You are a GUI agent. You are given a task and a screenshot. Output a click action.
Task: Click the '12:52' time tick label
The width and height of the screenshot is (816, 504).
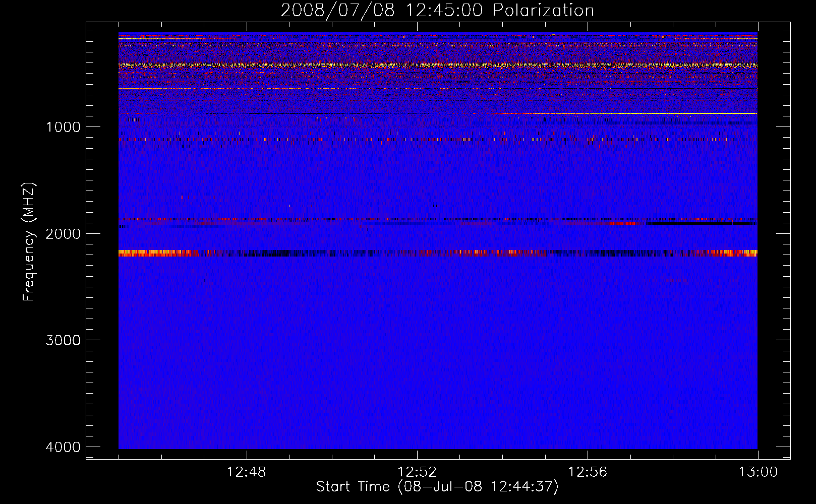point(417,472)
